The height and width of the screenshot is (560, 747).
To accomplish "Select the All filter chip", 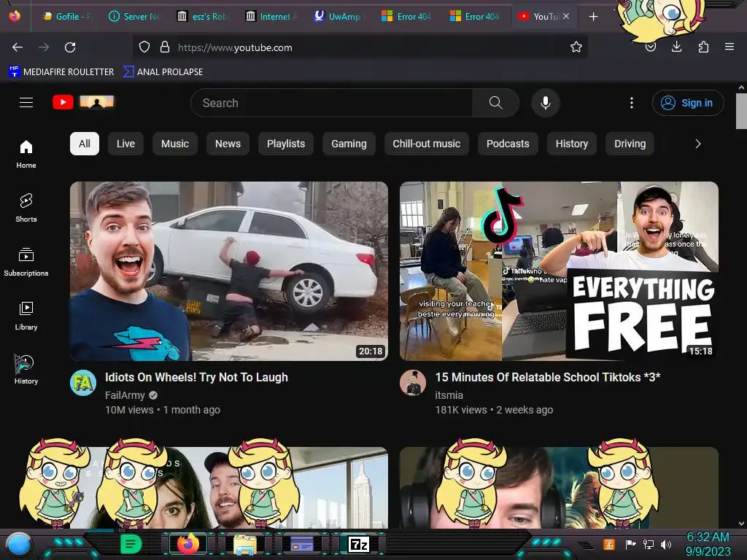I will coord(85,144).
